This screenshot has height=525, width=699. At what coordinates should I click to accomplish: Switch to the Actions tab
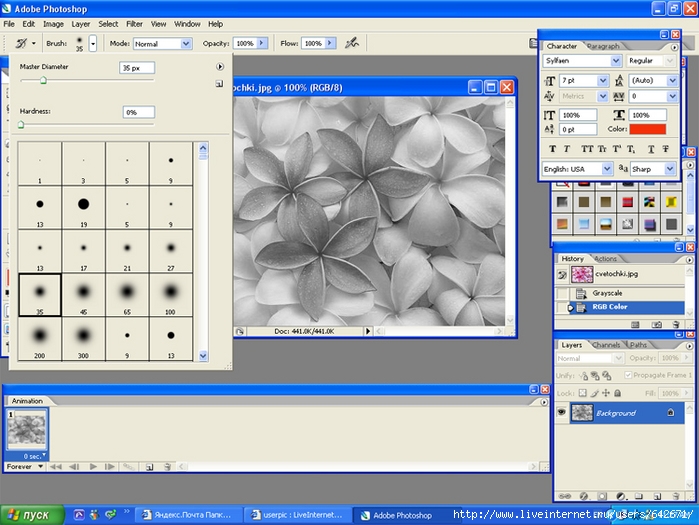click(605, 259)
